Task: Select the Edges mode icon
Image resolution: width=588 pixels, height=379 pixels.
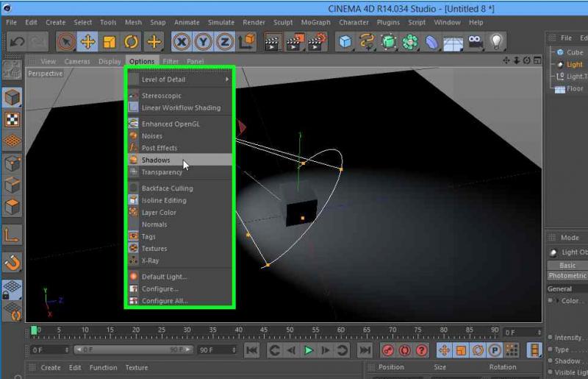Action: [12, 185]
